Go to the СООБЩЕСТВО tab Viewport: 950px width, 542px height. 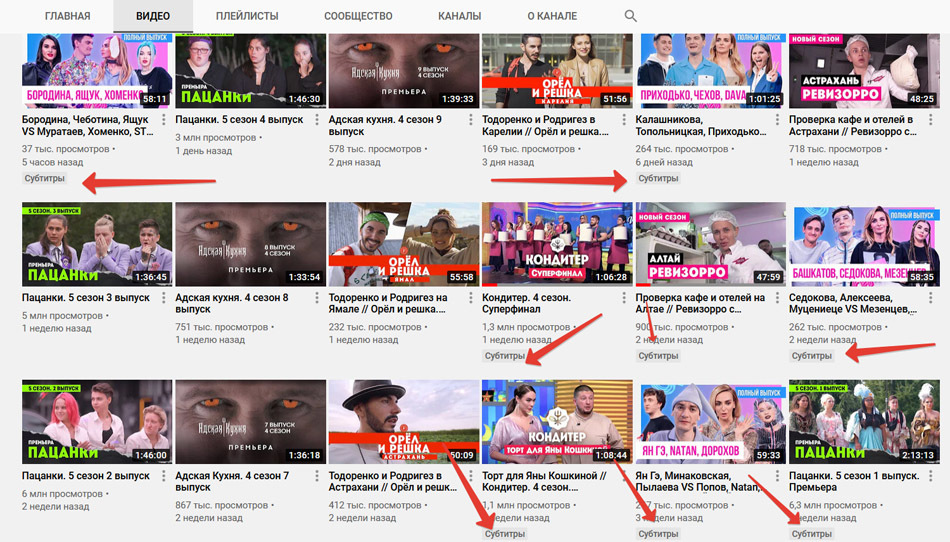coord(358,16)
